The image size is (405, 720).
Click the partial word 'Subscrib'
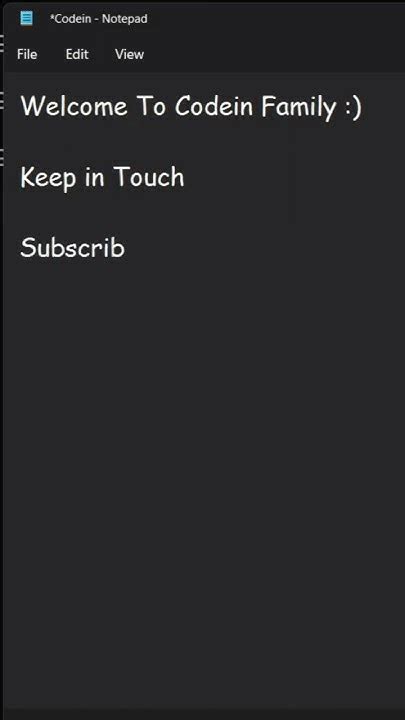tap(73, 248)
